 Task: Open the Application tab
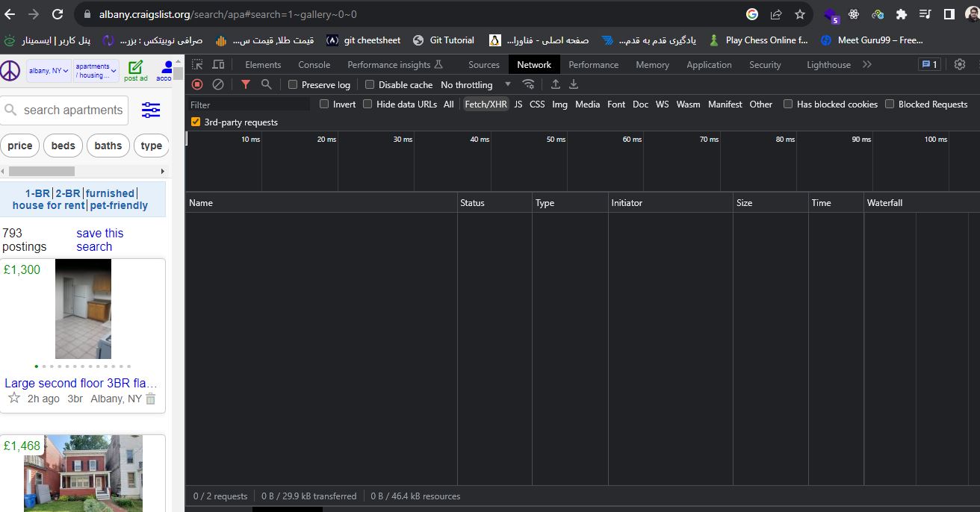709,65
